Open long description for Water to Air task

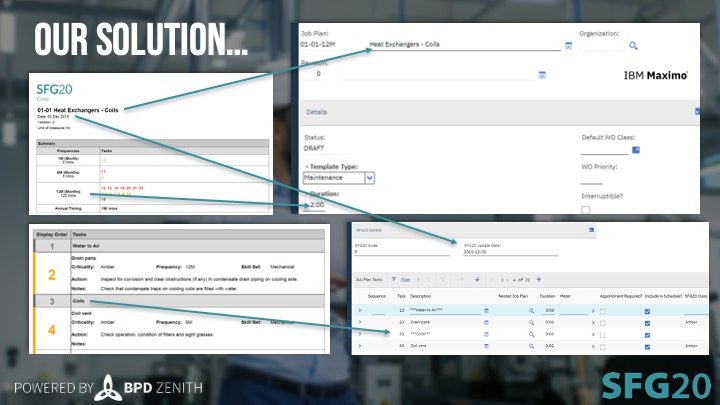click(x=486, y=311)
